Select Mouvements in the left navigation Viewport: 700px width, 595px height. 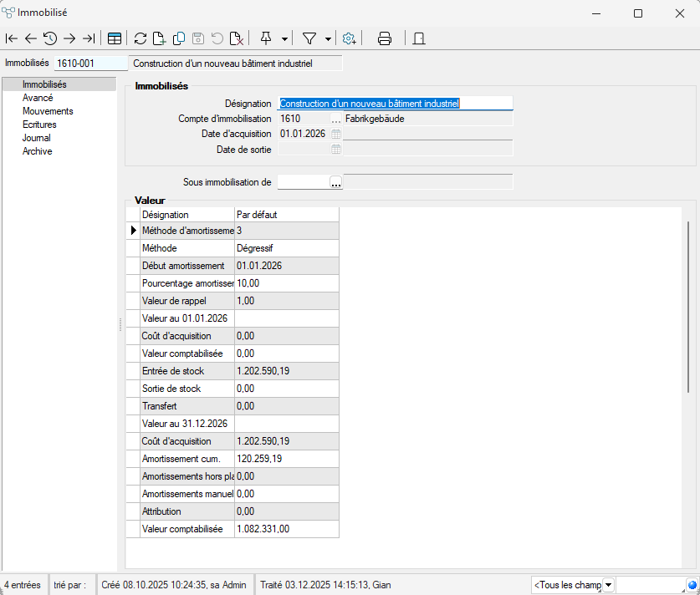tap(48, 111)
